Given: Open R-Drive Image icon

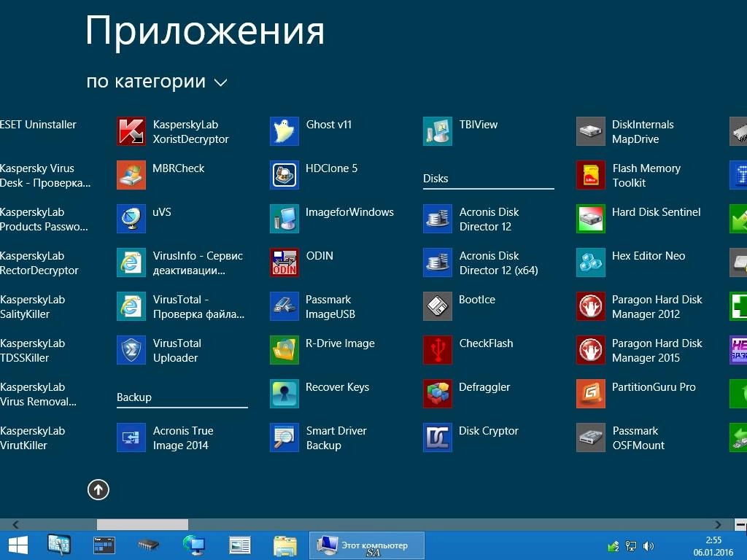Looking at the screenshot, I should [285, 351].
